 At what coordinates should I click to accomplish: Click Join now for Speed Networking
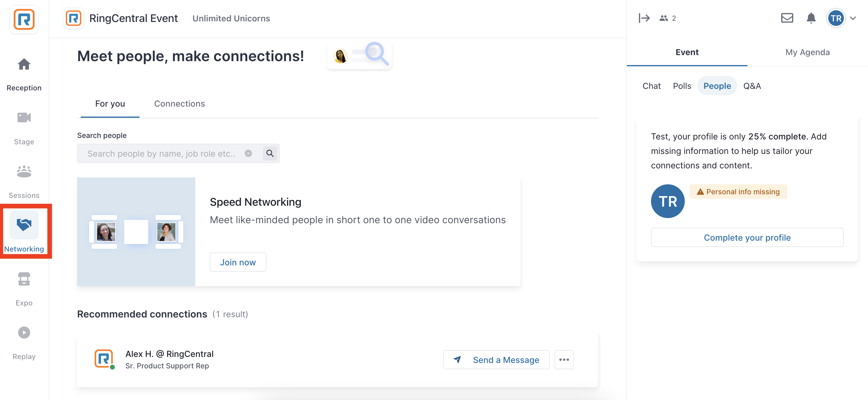pyautogui.click(x=238, y=262)
